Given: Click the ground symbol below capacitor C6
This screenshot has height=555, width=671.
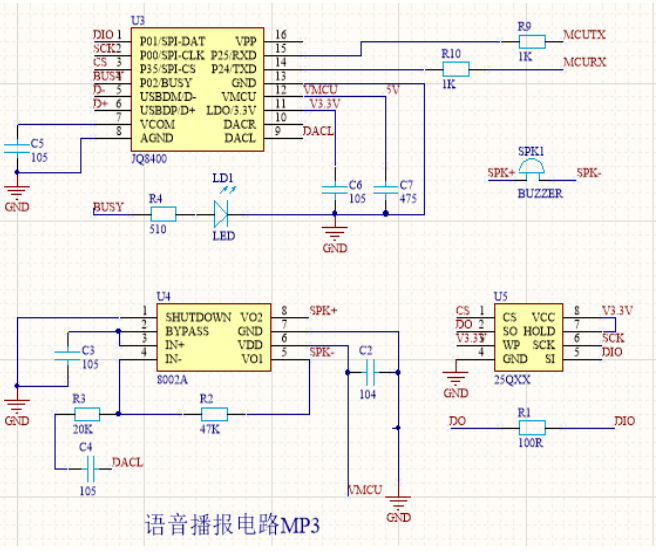Looking at the screenshot, I should 335,233.
